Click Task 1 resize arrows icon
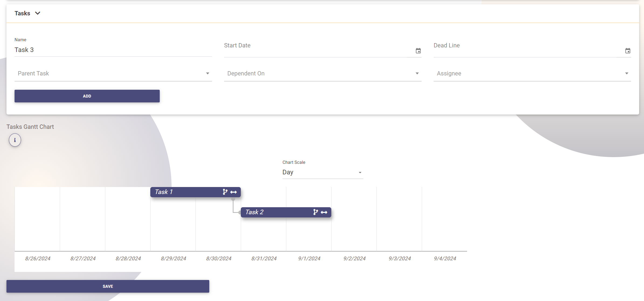644x301 pixels. [x=234, y=192]
